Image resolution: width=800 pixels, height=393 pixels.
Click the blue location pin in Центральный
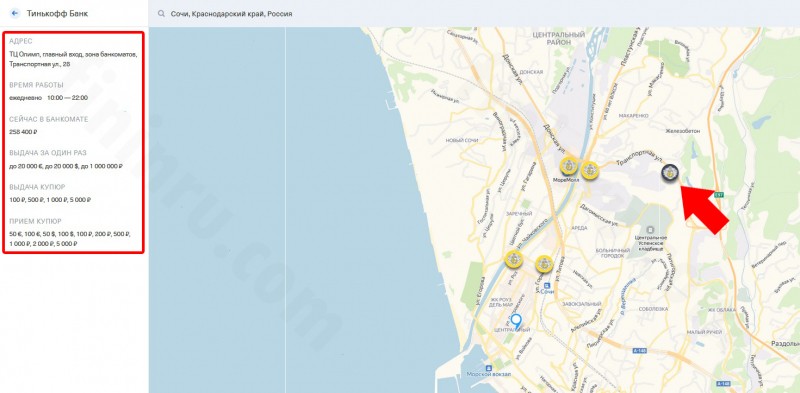point(516,322)
